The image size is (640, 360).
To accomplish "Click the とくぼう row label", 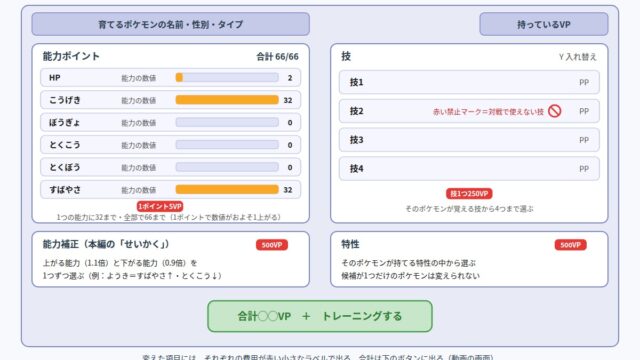I will pos(64,167).
